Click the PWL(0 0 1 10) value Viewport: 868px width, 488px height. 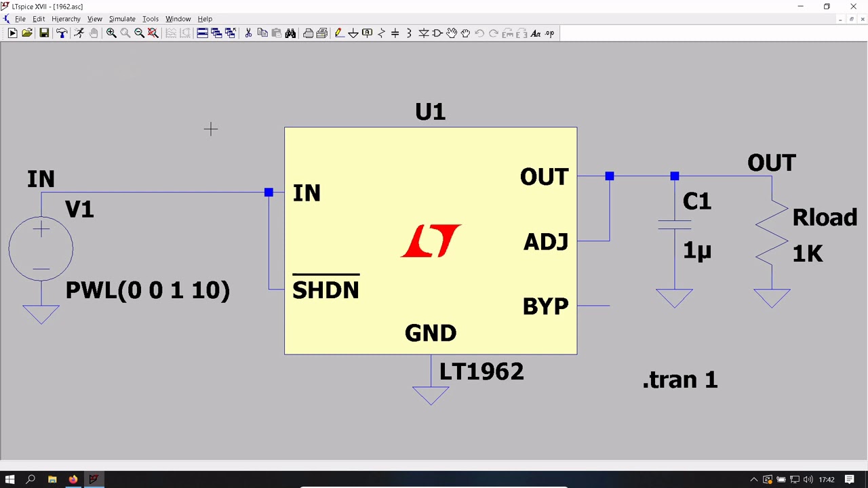point(148,290)
